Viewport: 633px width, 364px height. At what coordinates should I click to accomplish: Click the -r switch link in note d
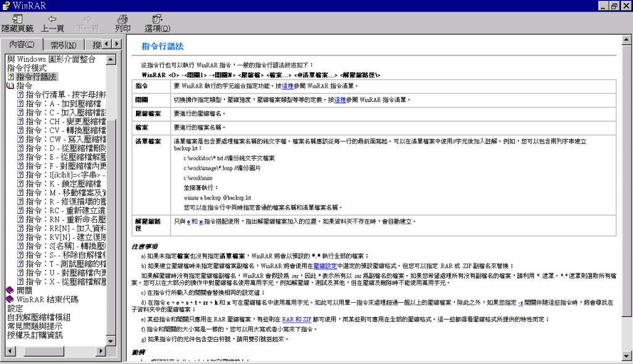tap(520, 302)
